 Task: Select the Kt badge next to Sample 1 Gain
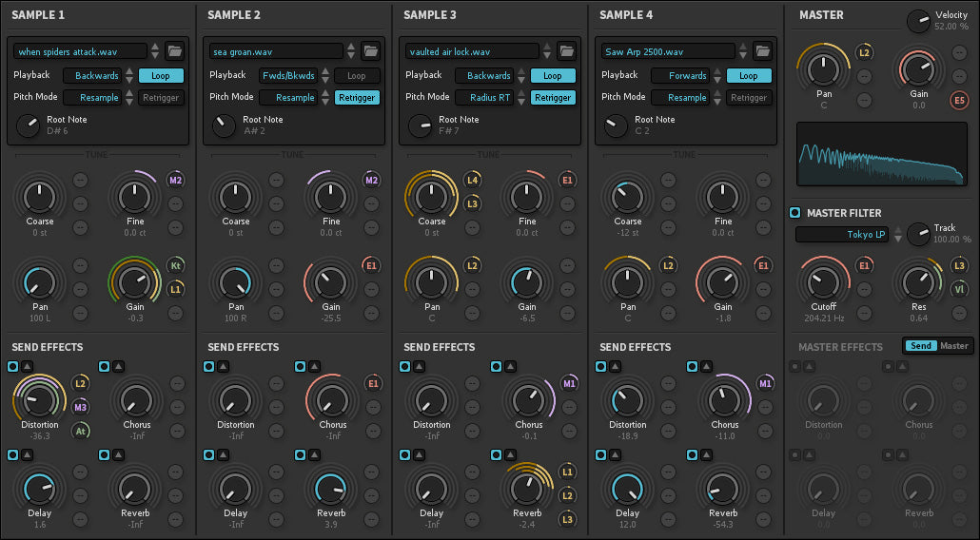pos(175,266)
